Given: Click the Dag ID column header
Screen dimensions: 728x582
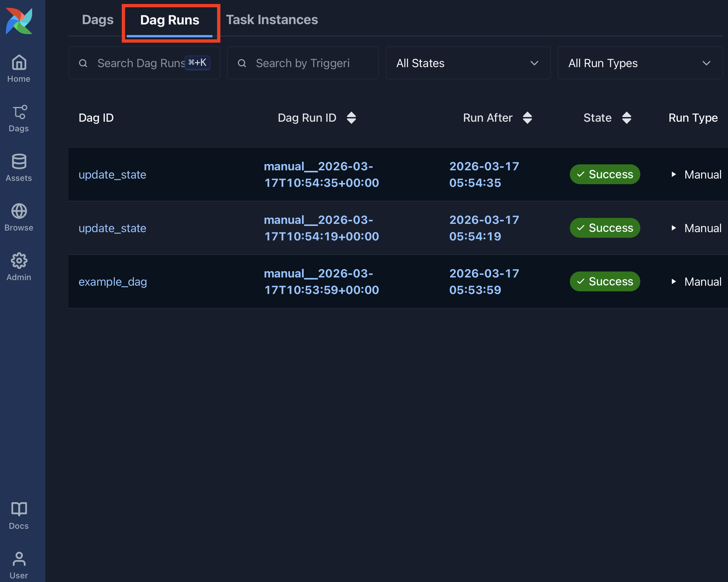Looking at the screenshot, I should click(x=96, y=118).
